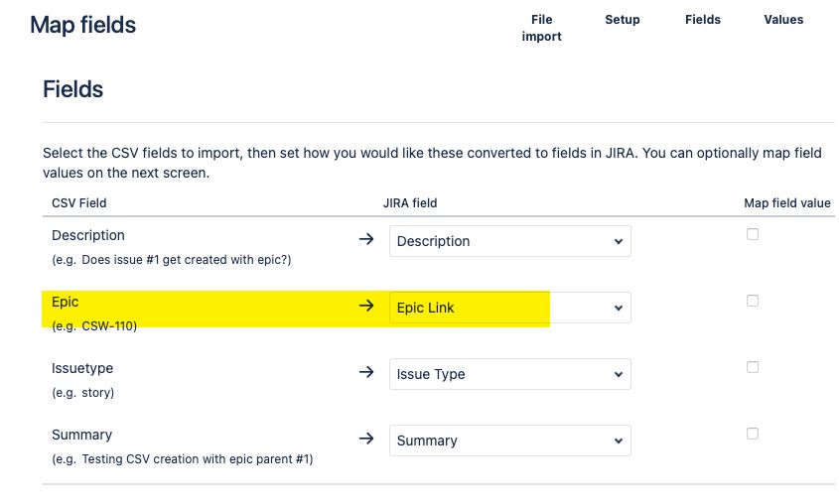This screenshot has width=839, height=504.
Task: Open the Summary JIRA field dropdown
Action: (510, 441)
